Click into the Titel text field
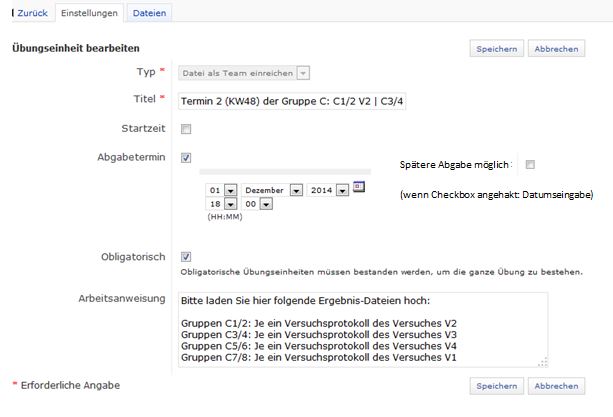This screenshot has height=417, width=613. [x=291, y=101]
